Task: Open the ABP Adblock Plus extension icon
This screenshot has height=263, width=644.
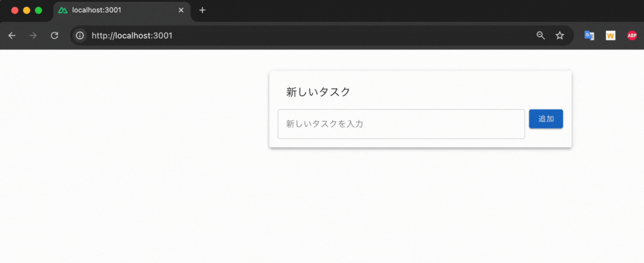Action: point(632,35)
